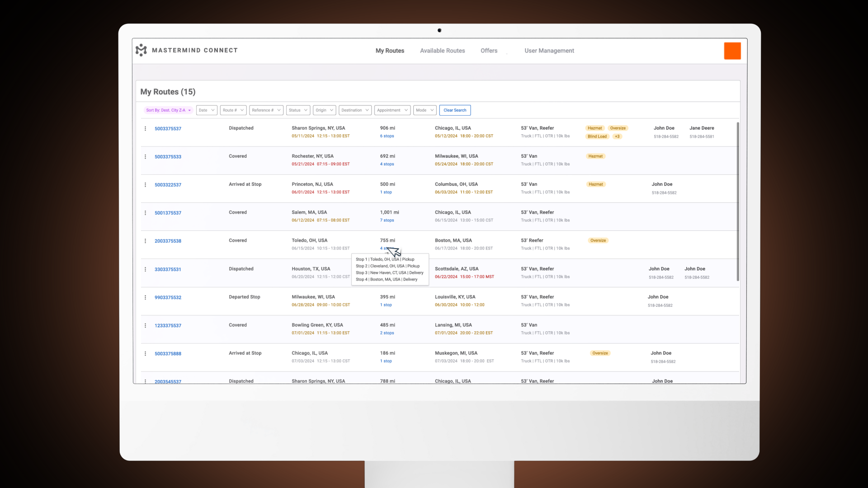
Task: Open row menu for route 5001375537
Action: pyautogui.click(x=145, y=213)
